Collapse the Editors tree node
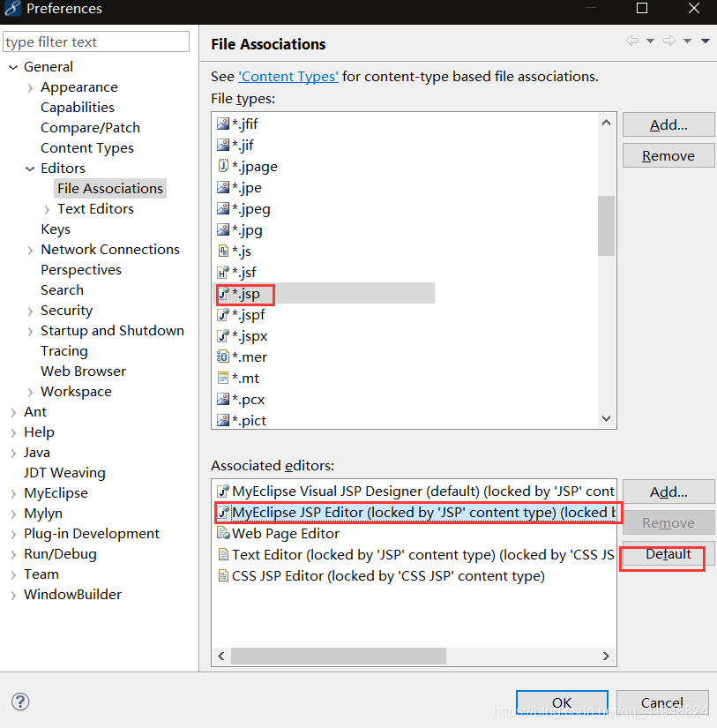 tap(30, 169)
